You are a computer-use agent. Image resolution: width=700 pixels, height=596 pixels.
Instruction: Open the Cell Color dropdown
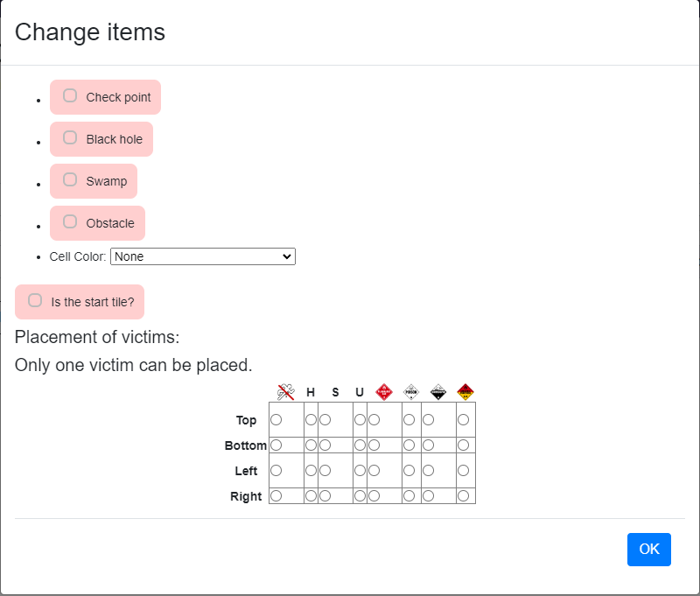tap(203, 256)
